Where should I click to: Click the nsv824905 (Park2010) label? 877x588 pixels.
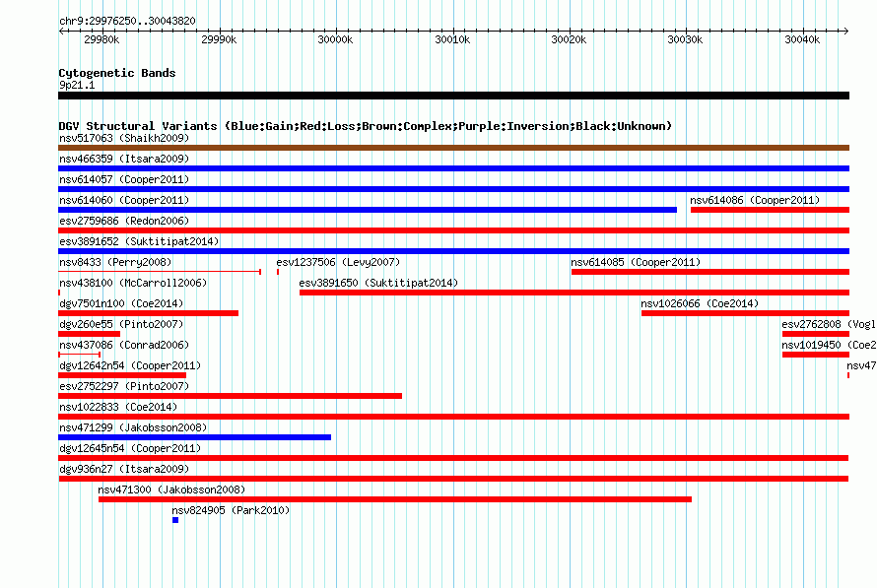231,510
